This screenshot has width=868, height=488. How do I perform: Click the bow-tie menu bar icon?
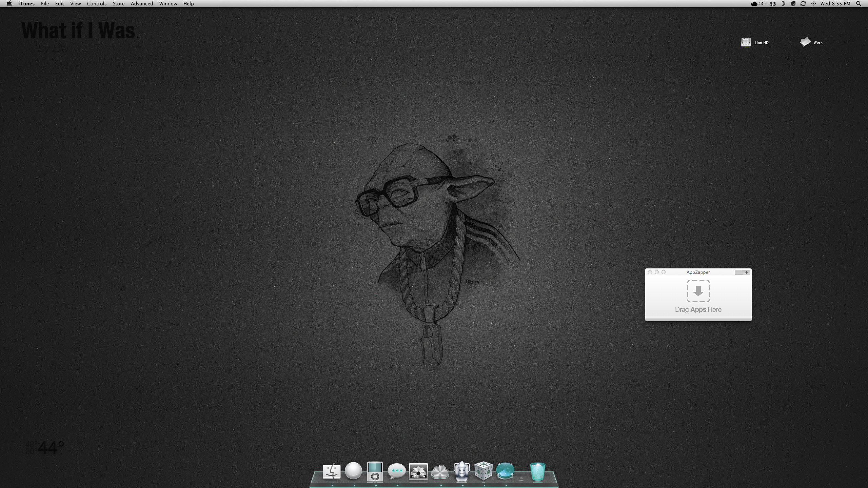[773, 4]
